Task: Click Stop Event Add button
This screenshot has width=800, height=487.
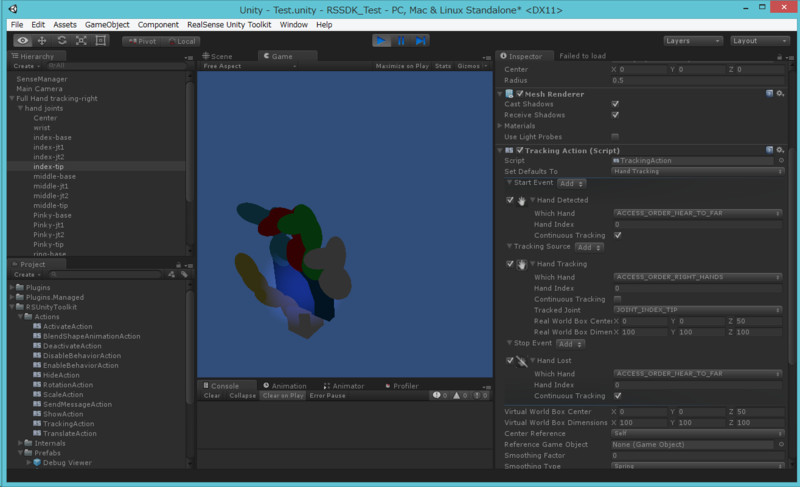Action: point(570,344)
